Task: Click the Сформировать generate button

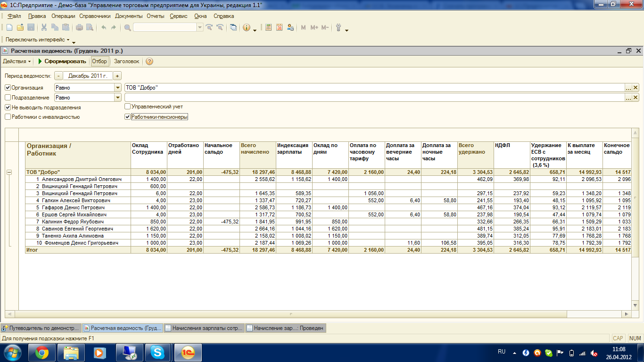Action: click(62, 61)
